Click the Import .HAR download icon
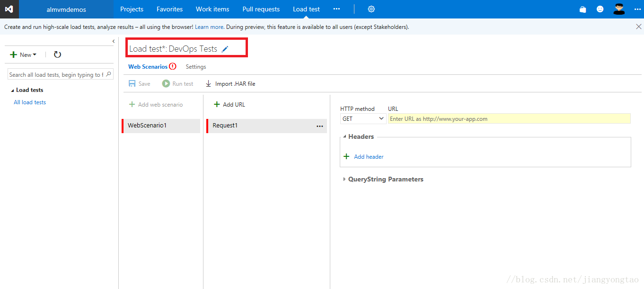 208,83
